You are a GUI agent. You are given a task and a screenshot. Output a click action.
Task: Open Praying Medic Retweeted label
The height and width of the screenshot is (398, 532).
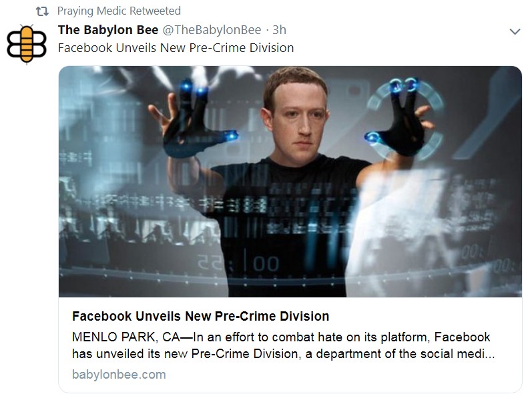click(x=119, y=11)
